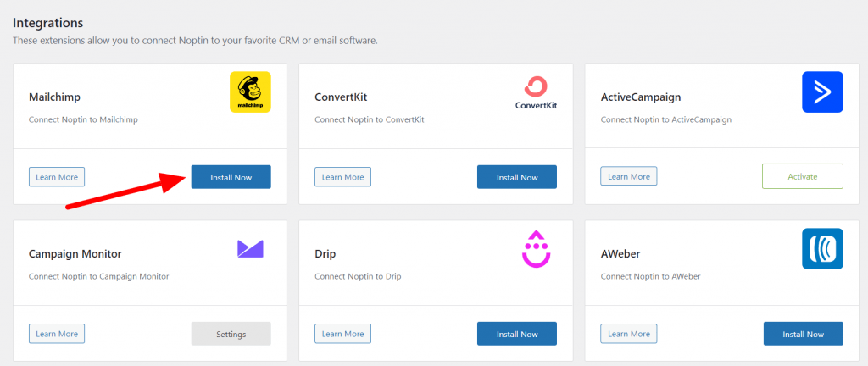The width and height of the screenshot is (868, 366).
Task: Open Campaign Monitor Settings
Action: coord(231,334)
